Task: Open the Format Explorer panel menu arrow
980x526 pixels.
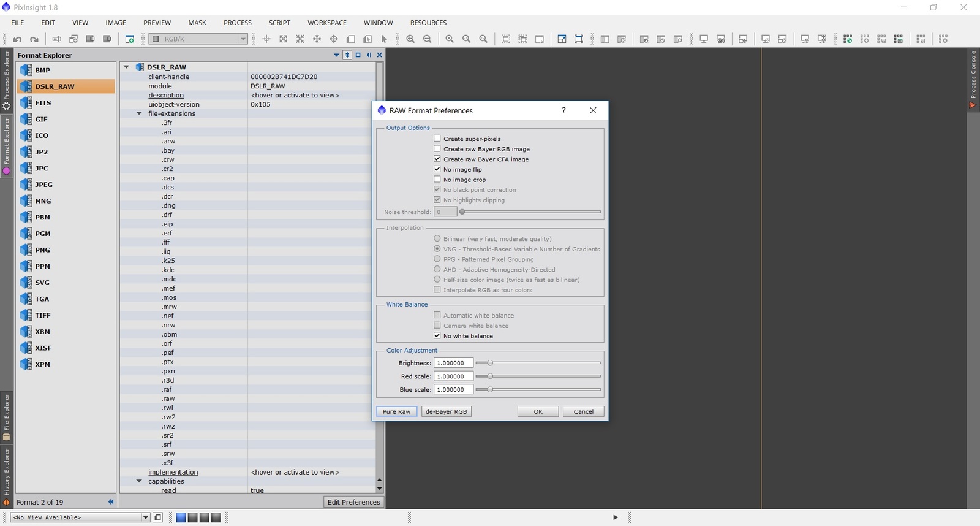Action: (336, 55)
